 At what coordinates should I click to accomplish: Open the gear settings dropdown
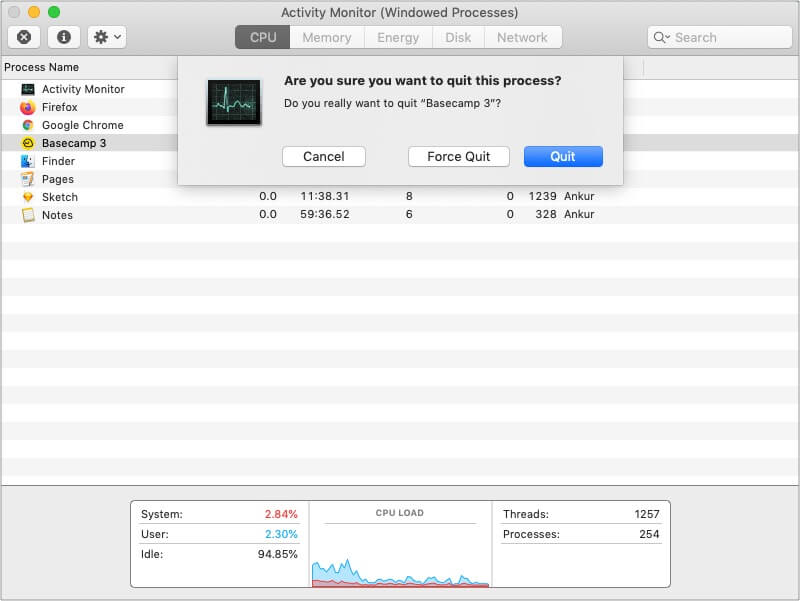(x=104, y=37)
